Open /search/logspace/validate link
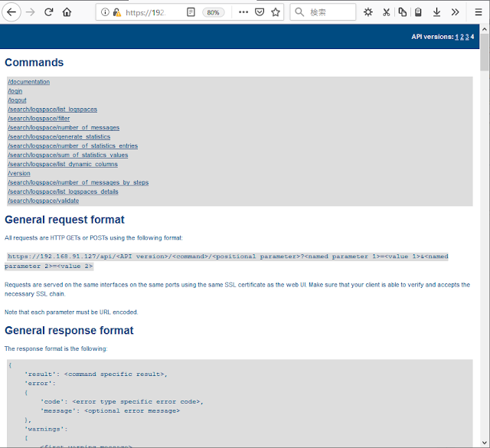This screenshot has height=448, width=490. (44, 201)
